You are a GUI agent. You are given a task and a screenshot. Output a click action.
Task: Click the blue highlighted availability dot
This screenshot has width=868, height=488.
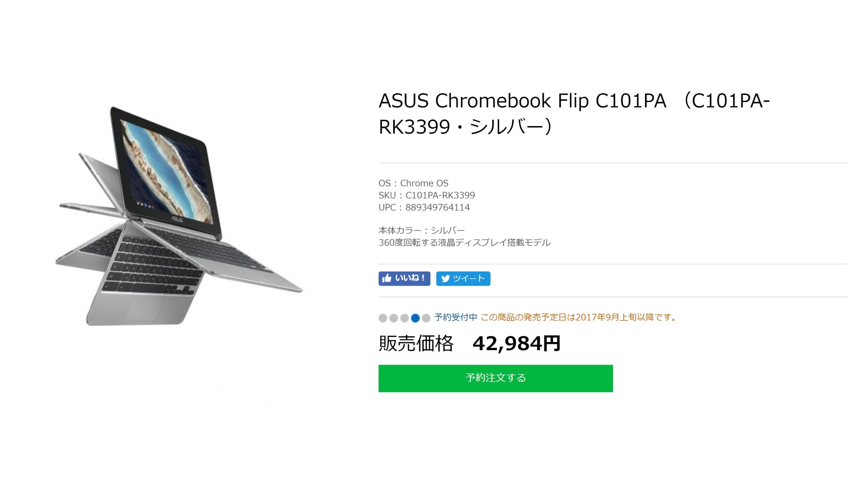click(415, 318)
